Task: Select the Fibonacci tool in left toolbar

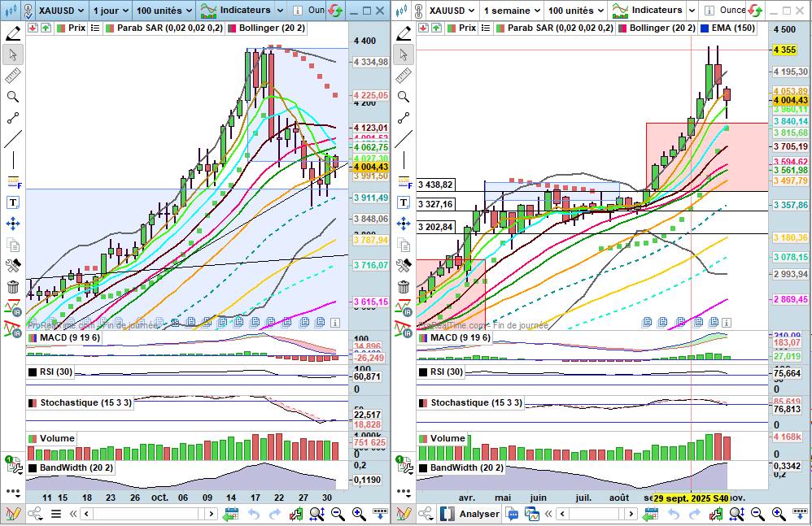Action: pos(13,181)
